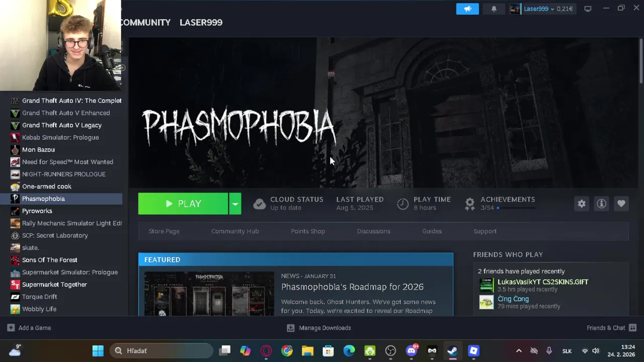Select skate. in the game list

[x=30, y=248]
